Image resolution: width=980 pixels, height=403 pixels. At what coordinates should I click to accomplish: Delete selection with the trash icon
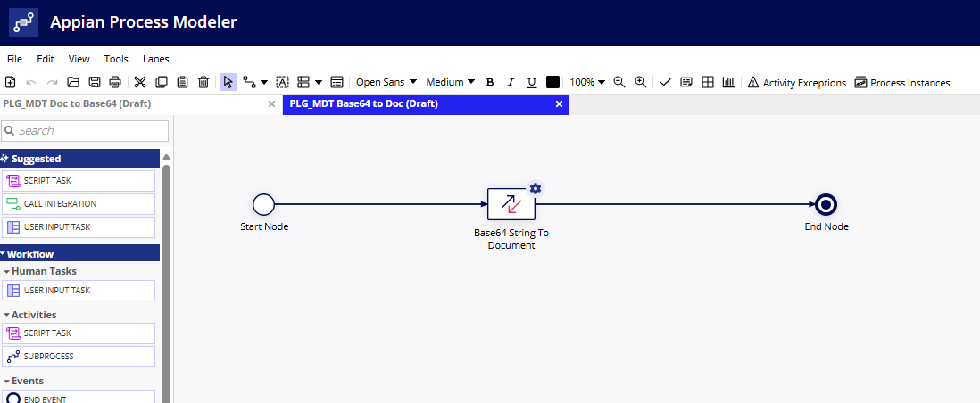tap(203, 82)
